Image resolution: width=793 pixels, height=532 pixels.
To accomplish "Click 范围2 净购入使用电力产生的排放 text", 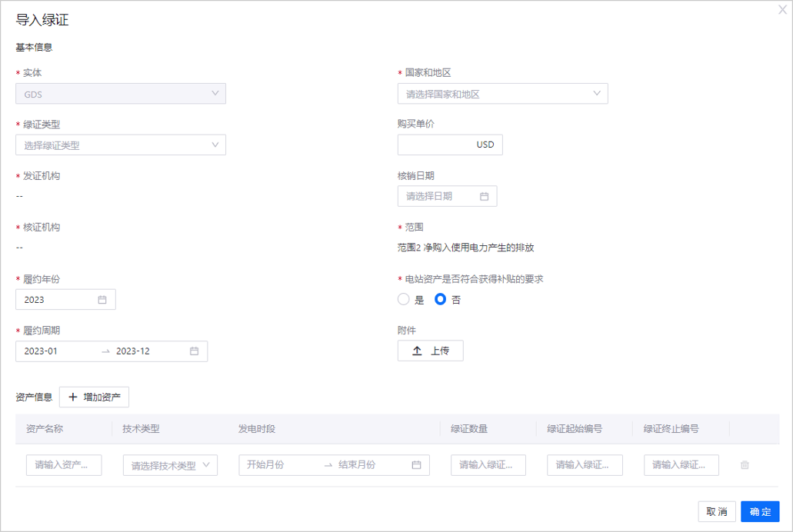I will click(466, 248).
